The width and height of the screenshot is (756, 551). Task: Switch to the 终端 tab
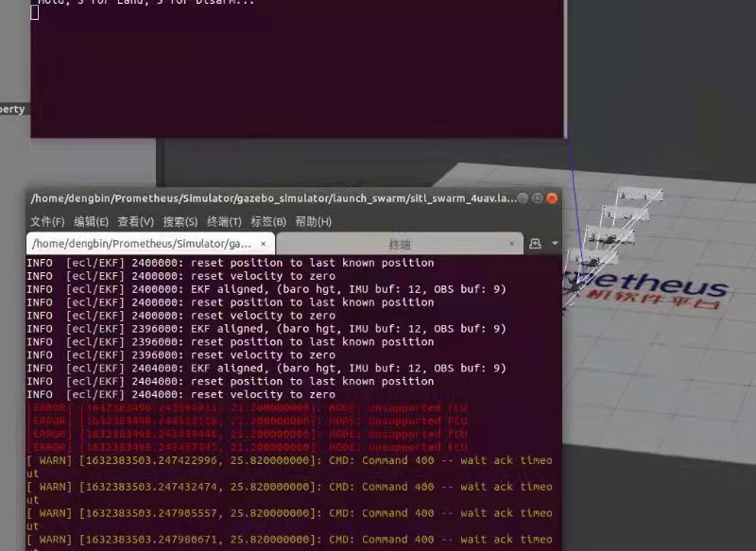(x=399, y=245)
